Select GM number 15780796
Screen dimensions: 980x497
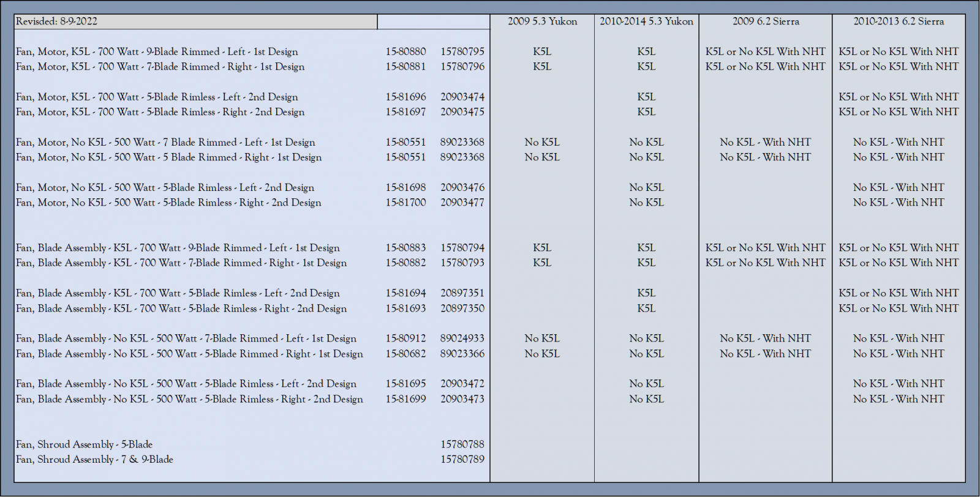[462, 67]
